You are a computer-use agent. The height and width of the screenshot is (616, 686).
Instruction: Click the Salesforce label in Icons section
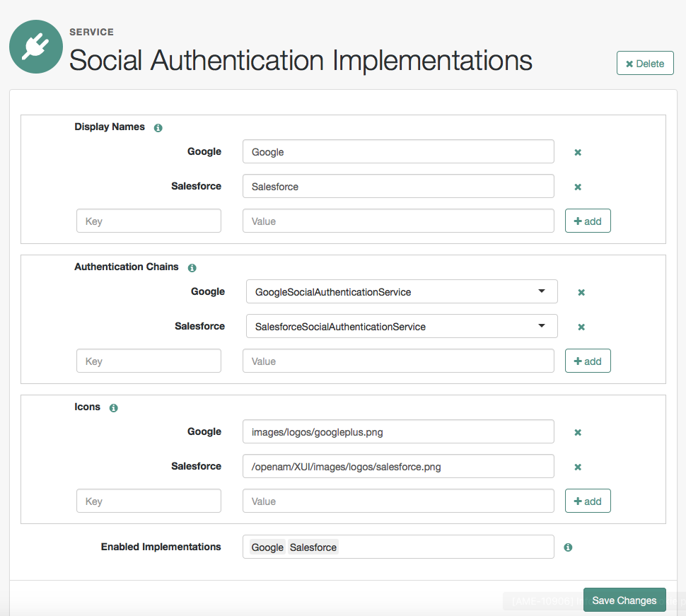(x=196, y=466)
